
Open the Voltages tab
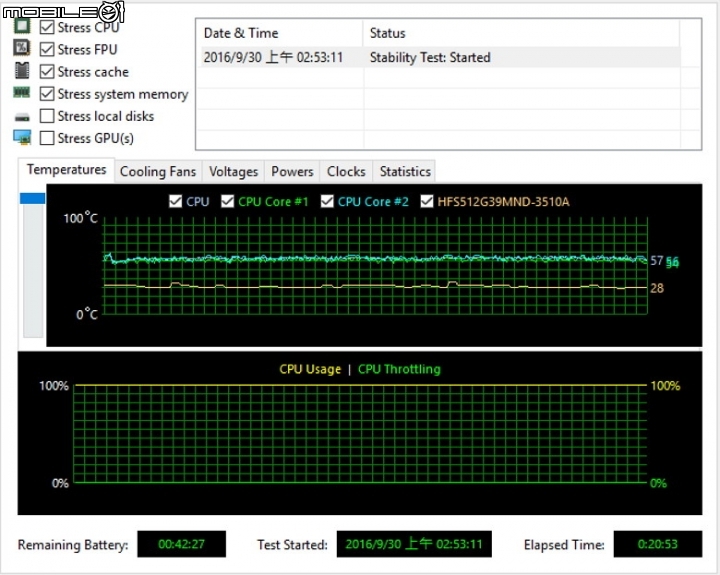pos(233,172)
